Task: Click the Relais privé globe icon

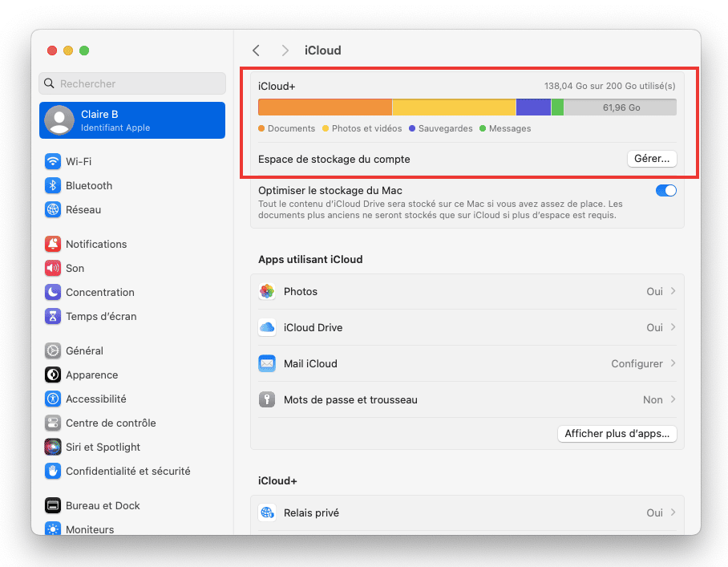Action: pyautogui.click(x=267, y=513)
